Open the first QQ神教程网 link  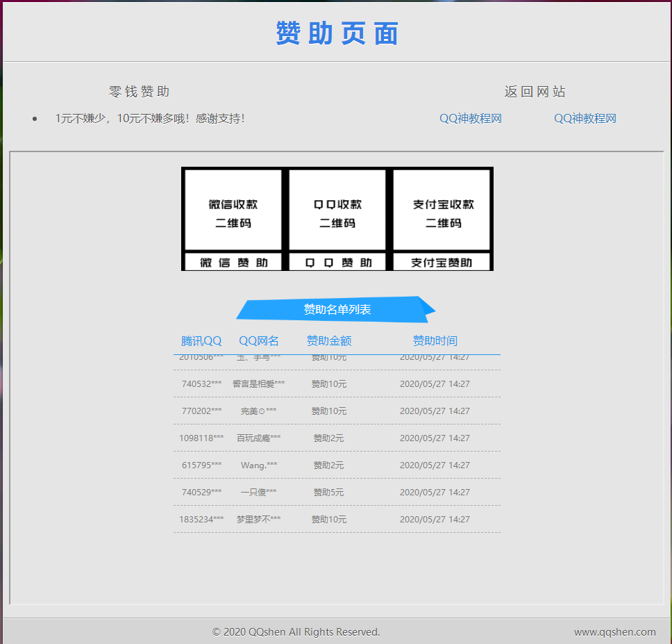coord(471,118)
